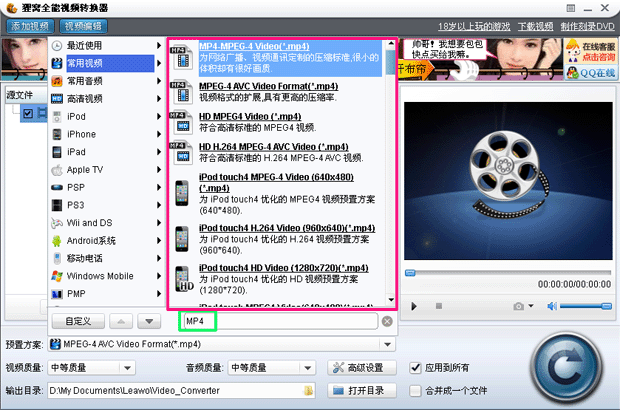Open the 预置方案 profile dropdown
Image resolution: width=620 pixels, height=410 pixels.
tap(388, 344)
